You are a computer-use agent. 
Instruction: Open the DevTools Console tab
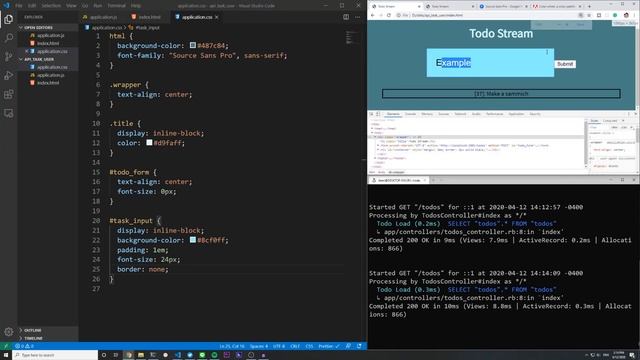(410, 114)
